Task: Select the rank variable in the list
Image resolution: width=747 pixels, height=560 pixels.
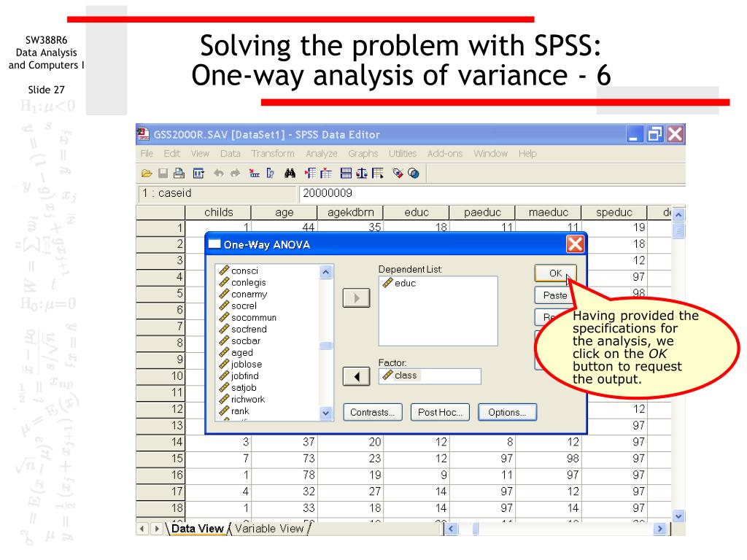Action: 234,411
